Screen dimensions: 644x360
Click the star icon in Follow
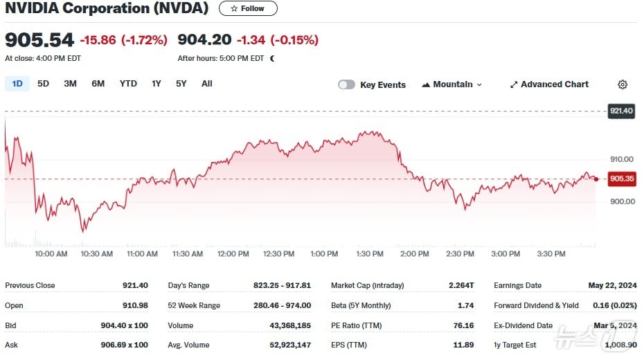[234, 9]
